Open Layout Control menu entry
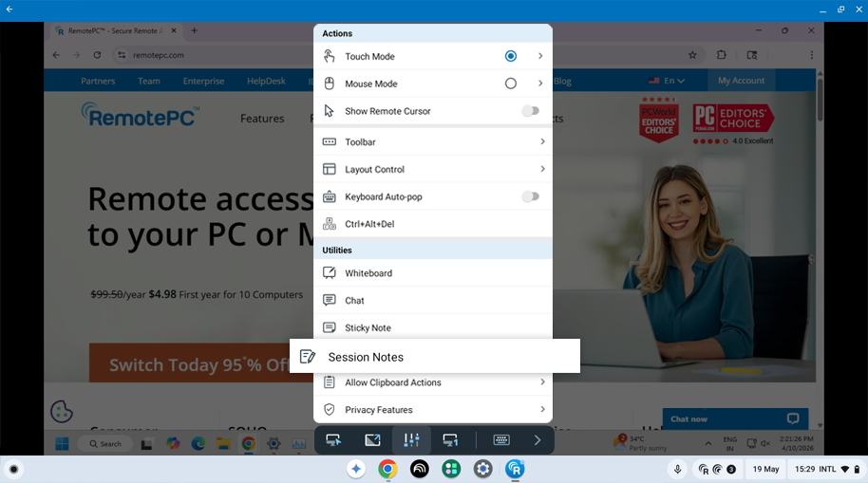This screenshot has height=483, width=868. click(x=433, y=169)
